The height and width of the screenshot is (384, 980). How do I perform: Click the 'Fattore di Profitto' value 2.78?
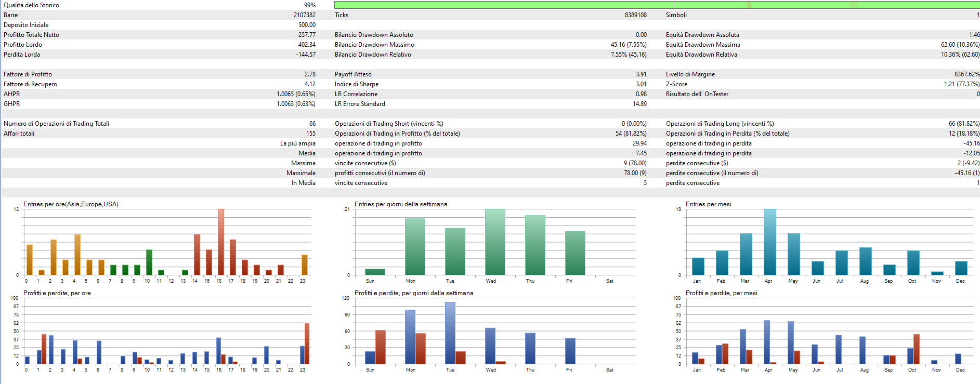[310, 74]
